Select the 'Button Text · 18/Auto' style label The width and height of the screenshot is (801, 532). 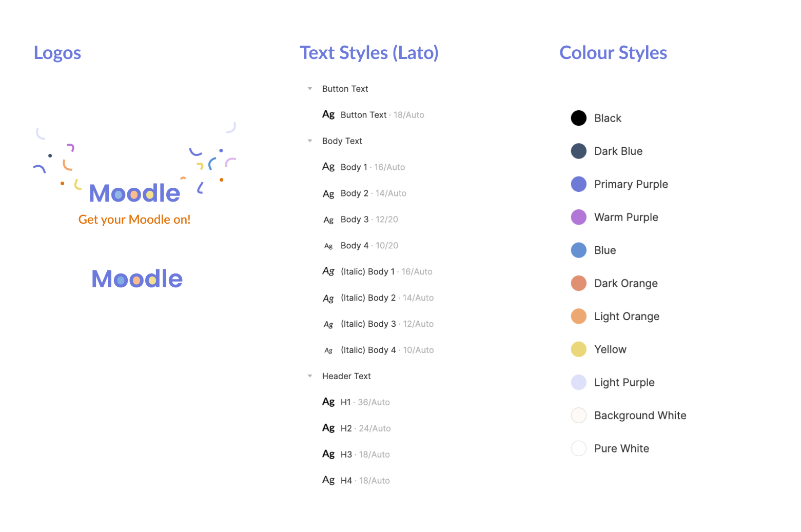coord(382,115)
